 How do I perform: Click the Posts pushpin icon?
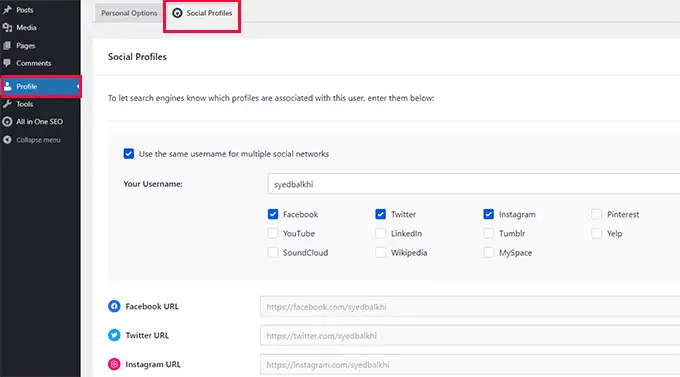click(7, 10)
